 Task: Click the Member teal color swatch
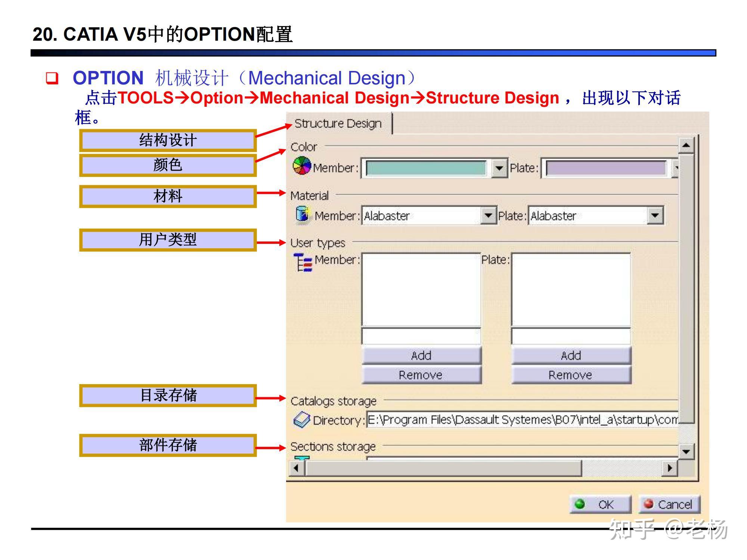pos(426,168)
